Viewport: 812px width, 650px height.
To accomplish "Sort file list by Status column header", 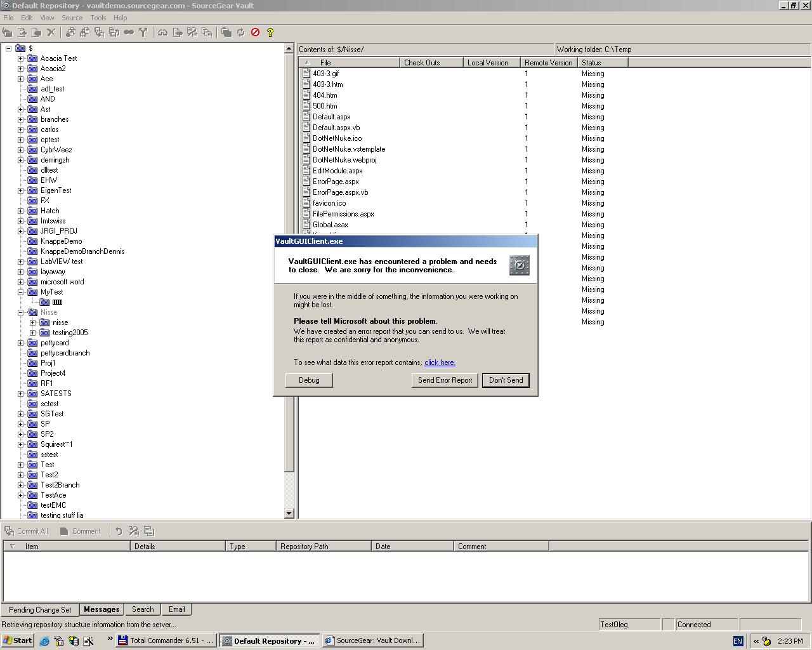I will pos(603,63).
